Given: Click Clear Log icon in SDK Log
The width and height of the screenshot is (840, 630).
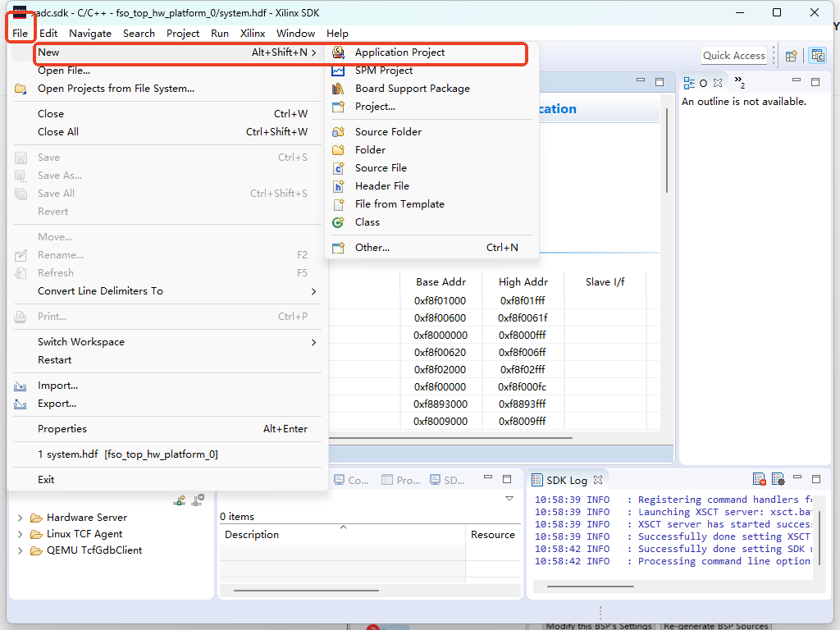Looking at the screenshot, I should [x=759, y=479].
